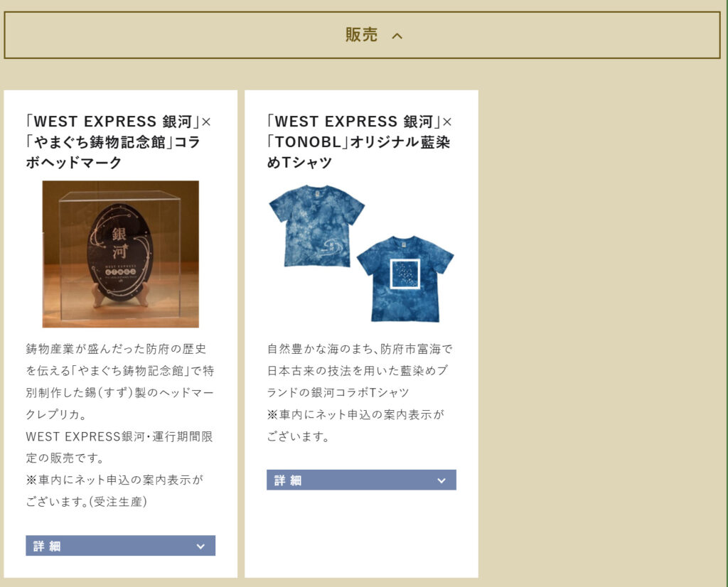Click the wave-print indigo T-shirt image
This screenshot has height=587, width=728.
coord(316,225)
